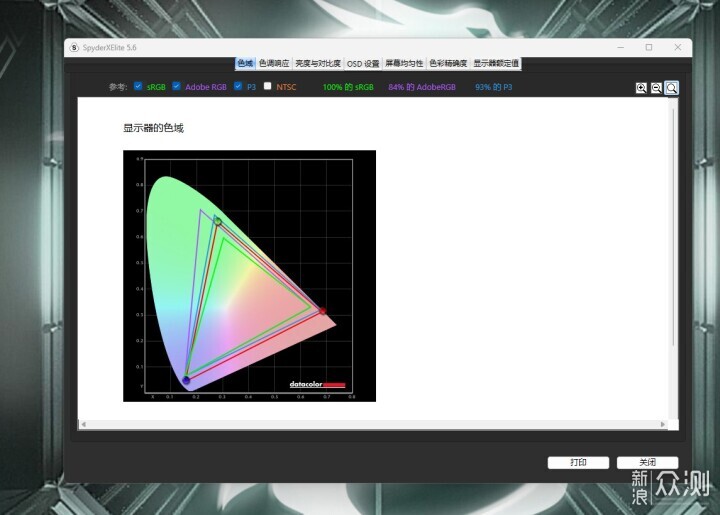Uncheck the sRGB reference checkbox

click(138, 86)
